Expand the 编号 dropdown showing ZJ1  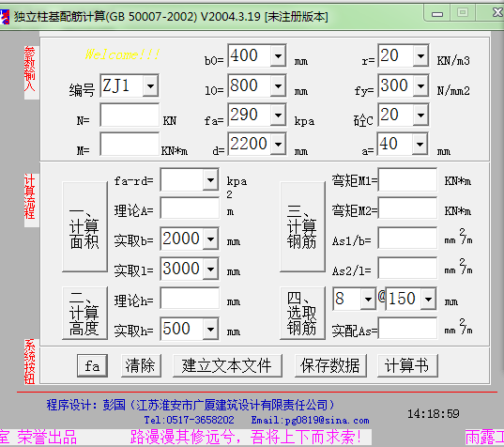point(150,85)
